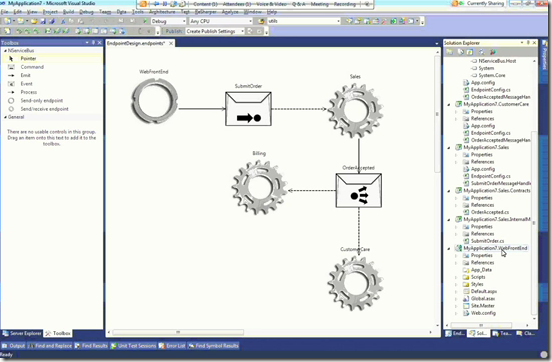552x362 pixels.
Task: Select the OrderAccepted event envelope
Action: click(x=359, y=191)
